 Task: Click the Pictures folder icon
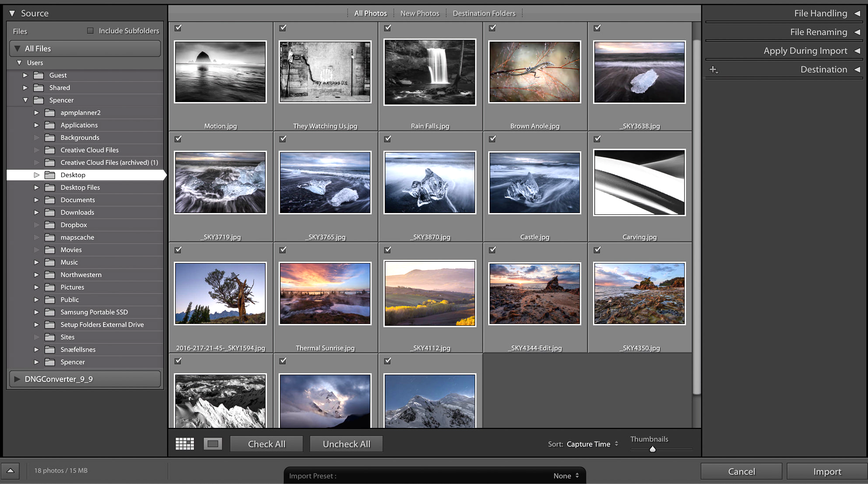(x=50, y=287)
